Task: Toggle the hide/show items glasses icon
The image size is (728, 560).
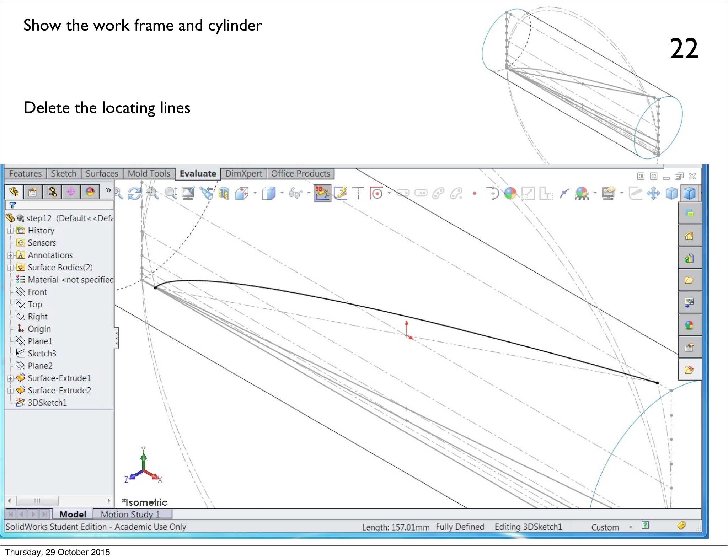Action: point(295,194)
